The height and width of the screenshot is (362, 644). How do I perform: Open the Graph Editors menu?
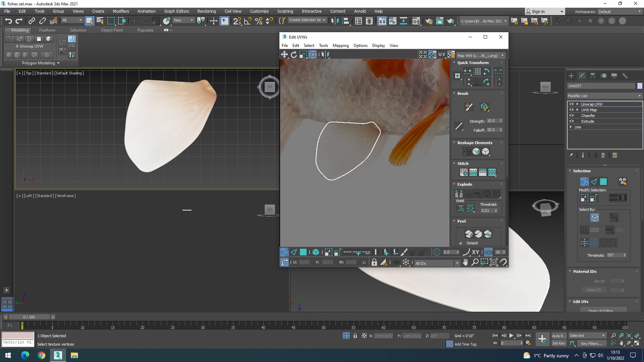[176, 11]
